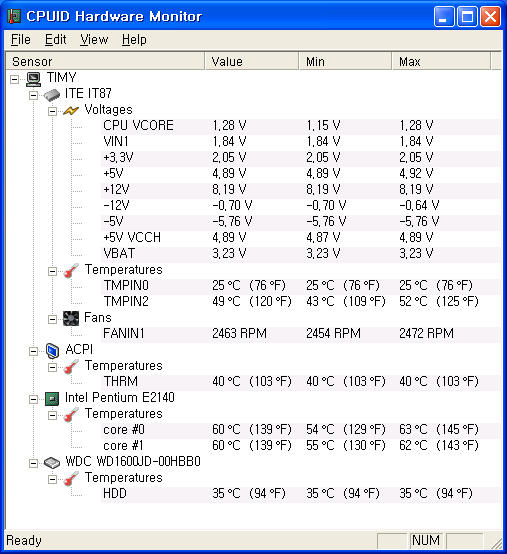This screenshot has height=554, width=507.
Task: Collapse Temperatures under Intel Pentium E2140
Action: click(x=52, y=416)
